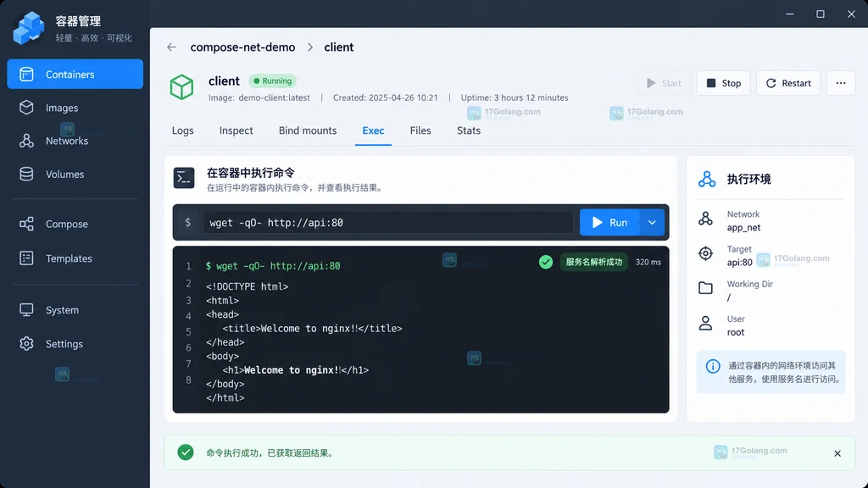This screenshot has height=488, width=868.
Task: Click the terminal prompt icon
Action: pos(184,178)
